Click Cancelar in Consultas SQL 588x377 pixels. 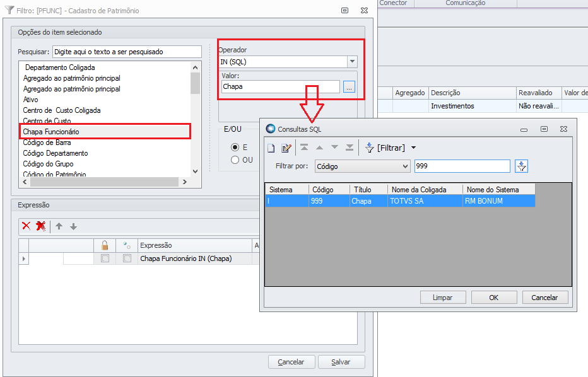(x=545, y=298)
